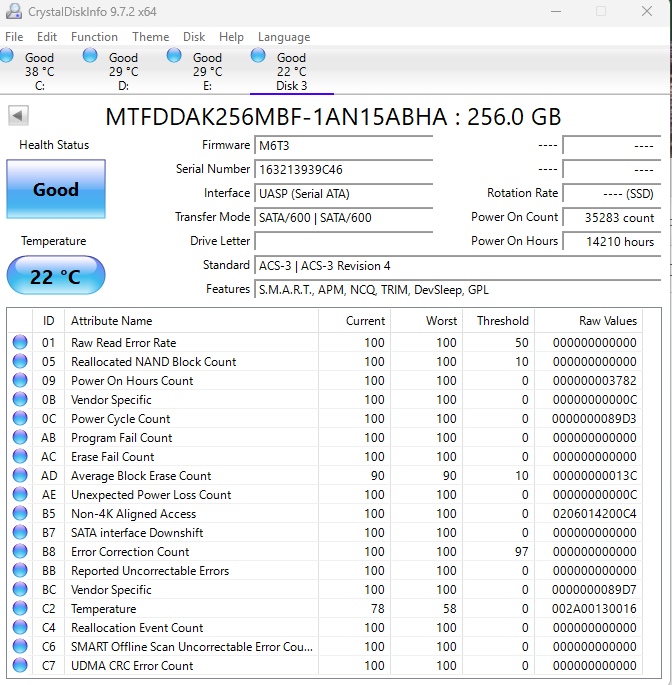This screenshot has height=685, width=672.
Task: Click the disk model title MTFDDAK256MBF-1AN15ABHA
Action: (276, 117)
